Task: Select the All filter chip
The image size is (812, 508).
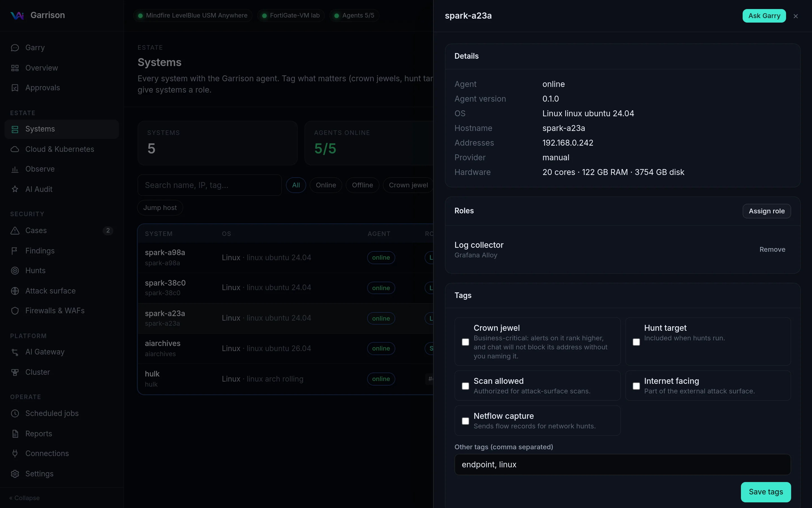Action: pos(296,185)
